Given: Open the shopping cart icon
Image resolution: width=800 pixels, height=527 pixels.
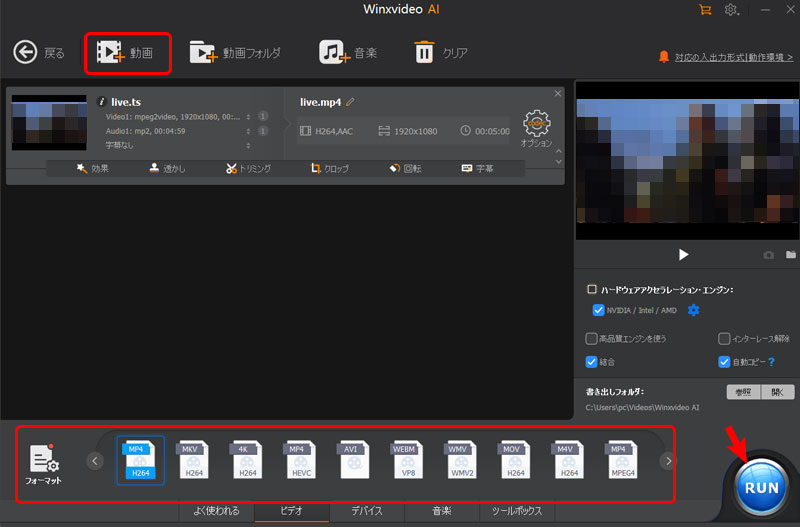Looking at the screenshot, I should (x=705, y=10).
